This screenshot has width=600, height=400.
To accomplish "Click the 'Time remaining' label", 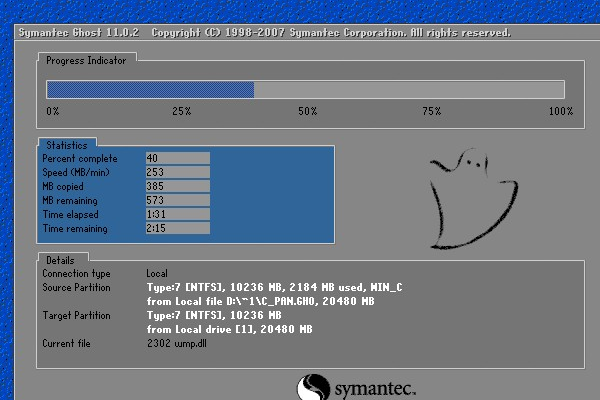I will [x=75, y=229].
